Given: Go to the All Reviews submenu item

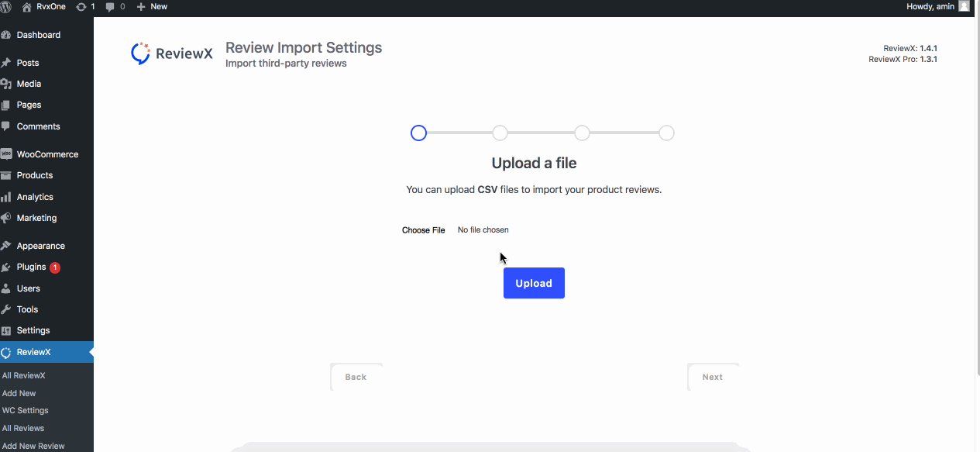Looking at the screenshot, I should pos(23,428).
